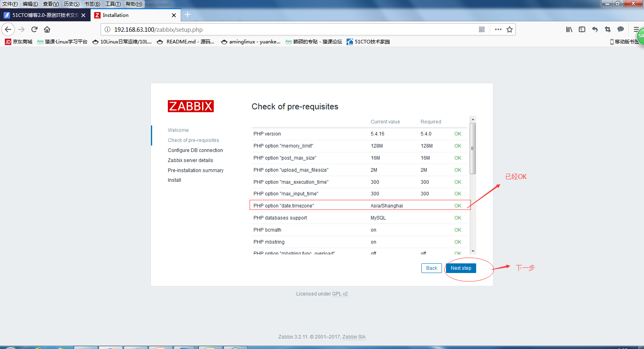644x349 pixels.
Task: Go back with the browser back arrow
Action: (x=8, y=29)
